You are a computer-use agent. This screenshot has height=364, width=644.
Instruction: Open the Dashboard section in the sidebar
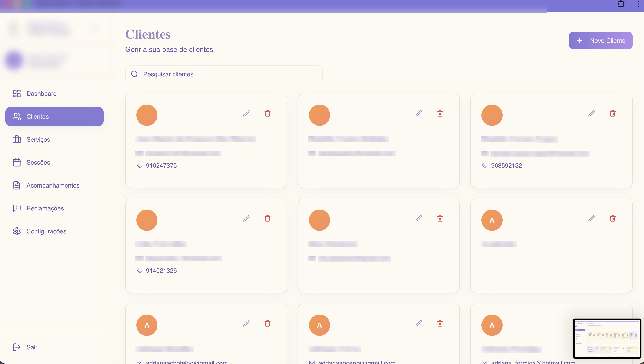[x=54, y=94]
